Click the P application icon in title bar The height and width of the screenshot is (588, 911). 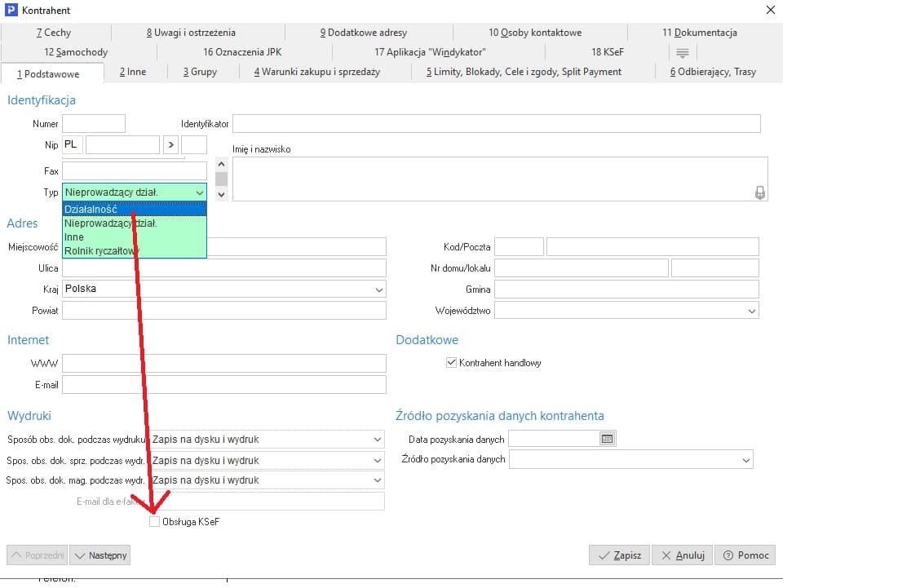click(x=11, y=11)
